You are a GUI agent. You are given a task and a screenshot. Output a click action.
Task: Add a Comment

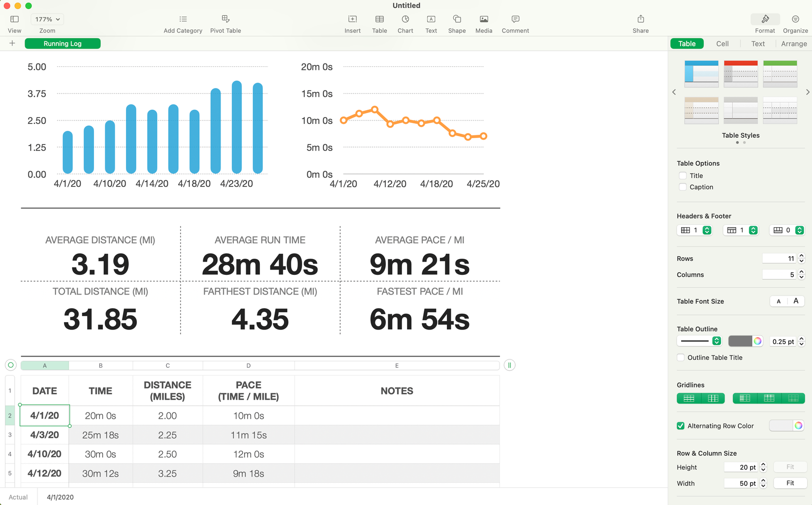(x=515, y=22)
